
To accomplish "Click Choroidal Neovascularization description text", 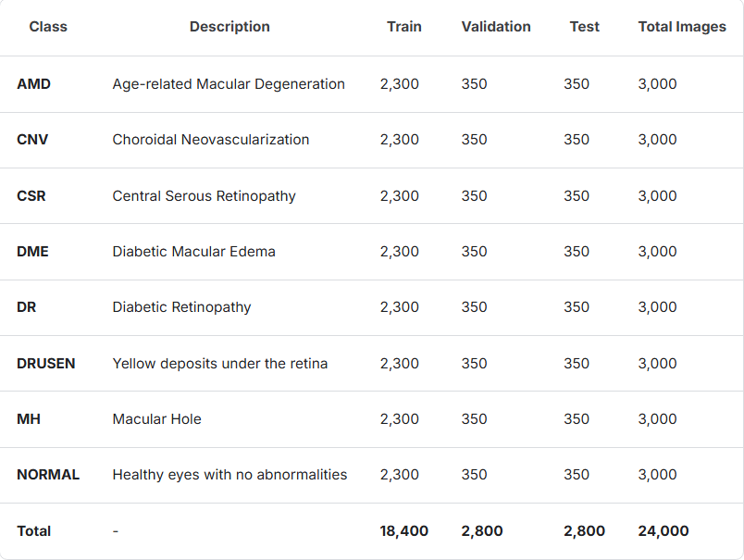I will [211, 140].
